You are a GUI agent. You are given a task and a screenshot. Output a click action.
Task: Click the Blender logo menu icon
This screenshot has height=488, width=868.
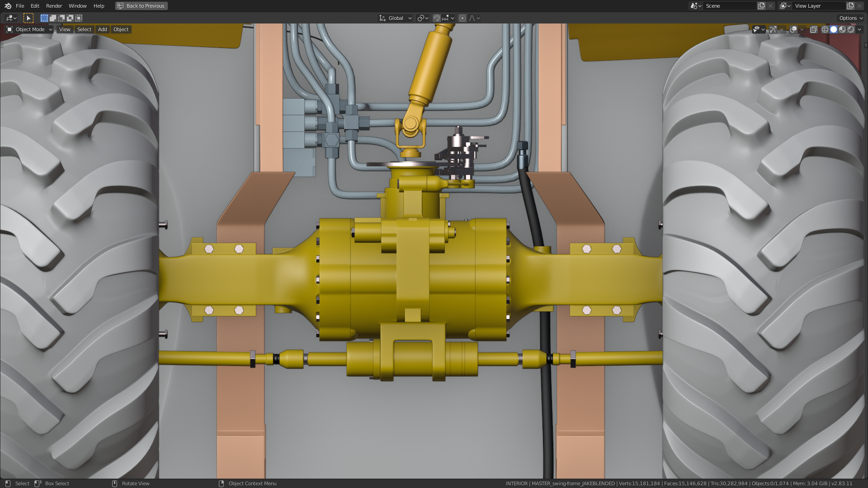coord(8,6)
